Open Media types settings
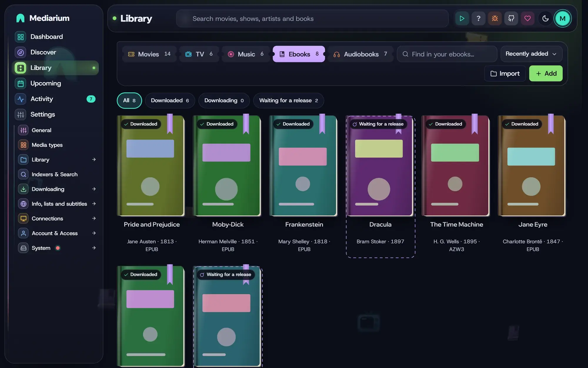Image resolution: width=588 pixels, height=368 pixels. point(57,145)
